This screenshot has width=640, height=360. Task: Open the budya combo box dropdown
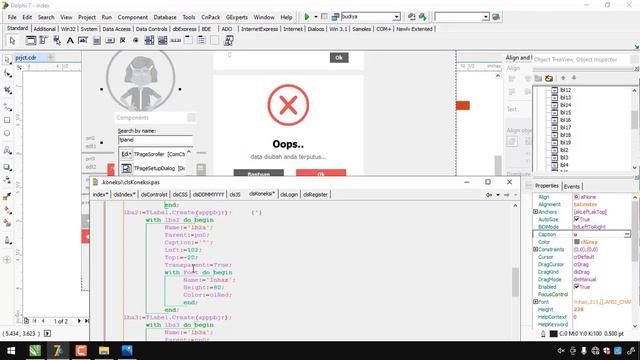point(396,17)
